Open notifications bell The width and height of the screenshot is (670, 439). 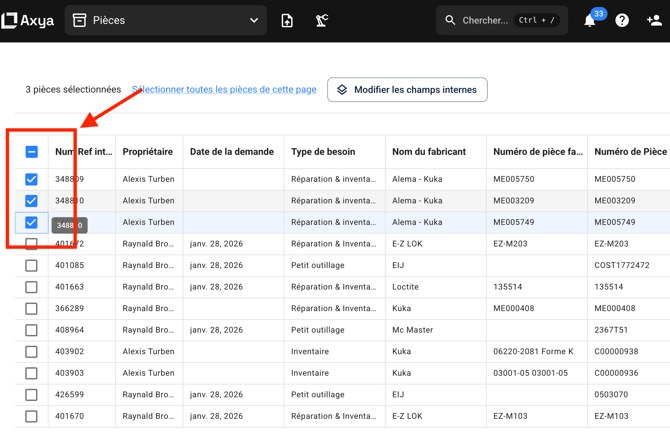point(590,21)
